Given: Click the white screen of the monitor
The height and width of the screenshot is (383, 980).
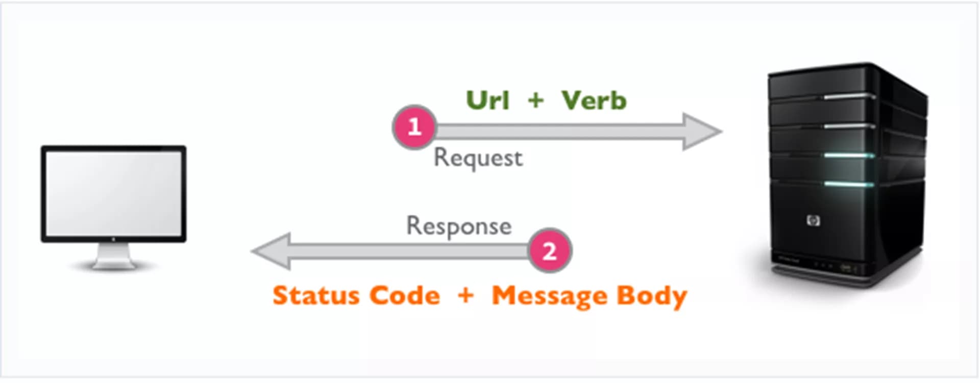Looking at the screenshot, I should pyautogui.click(x=113, y=193).
